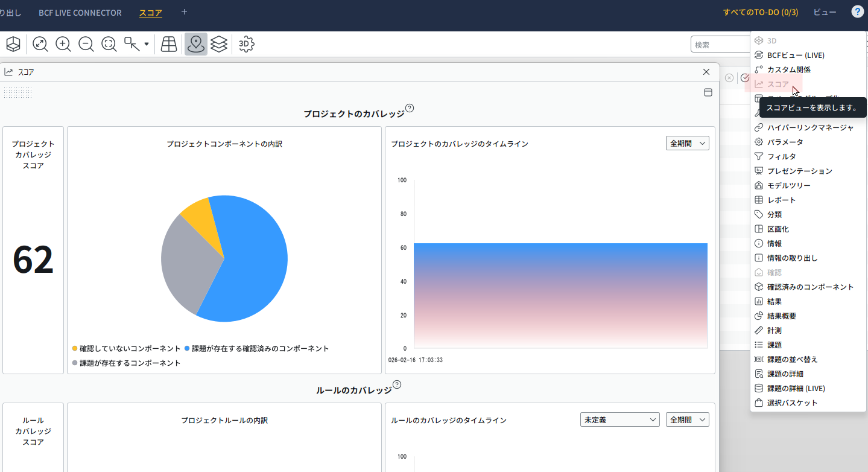Zoom out with the minus magnifier
Viewport: 868px width, 472px height.
[86, 44]
